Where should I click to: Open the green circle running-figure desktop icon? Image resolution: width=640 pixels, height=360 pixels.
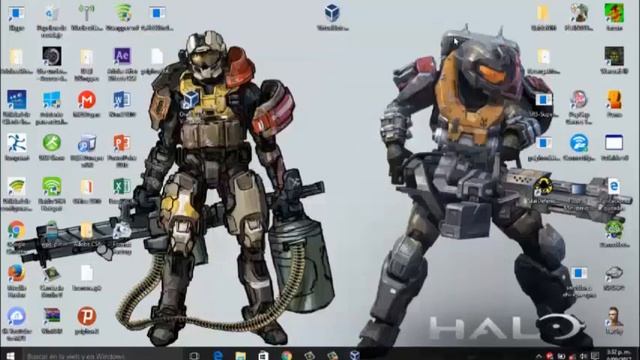pyautogui.click(x=51, y=143)
